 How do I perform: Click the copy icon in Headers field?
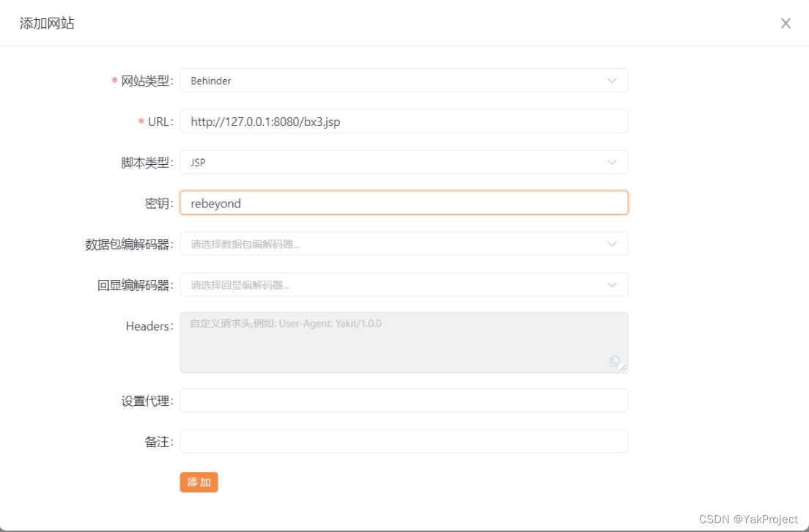click(616, 361)
